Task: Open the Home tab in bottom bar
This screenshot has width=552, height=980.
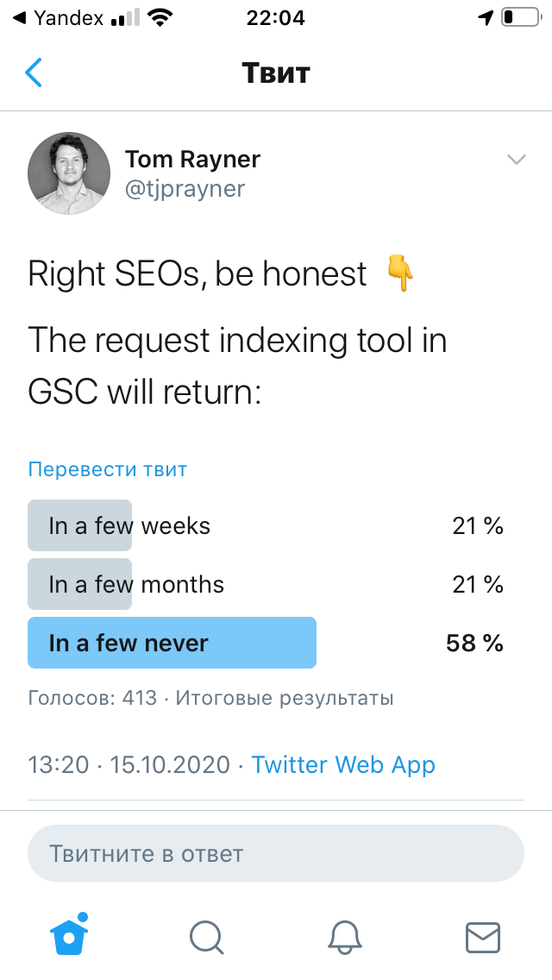Action: point(70,935)
